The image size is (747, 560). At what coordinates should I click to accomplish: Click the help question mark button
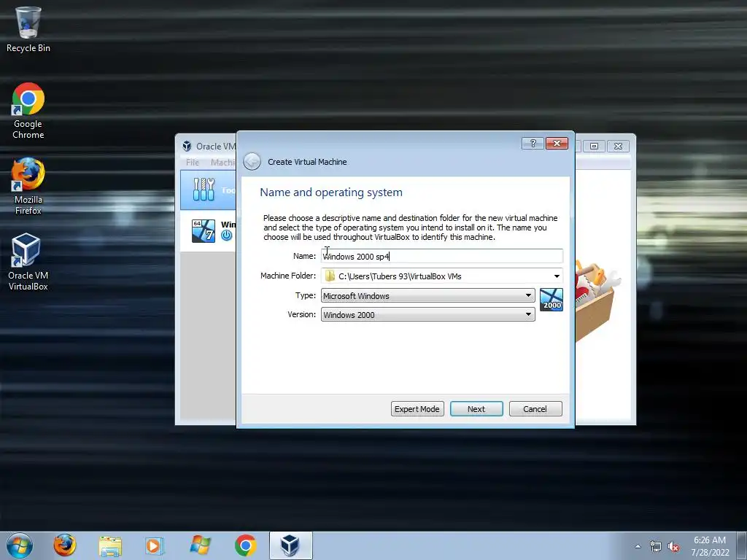coord(533,144)
